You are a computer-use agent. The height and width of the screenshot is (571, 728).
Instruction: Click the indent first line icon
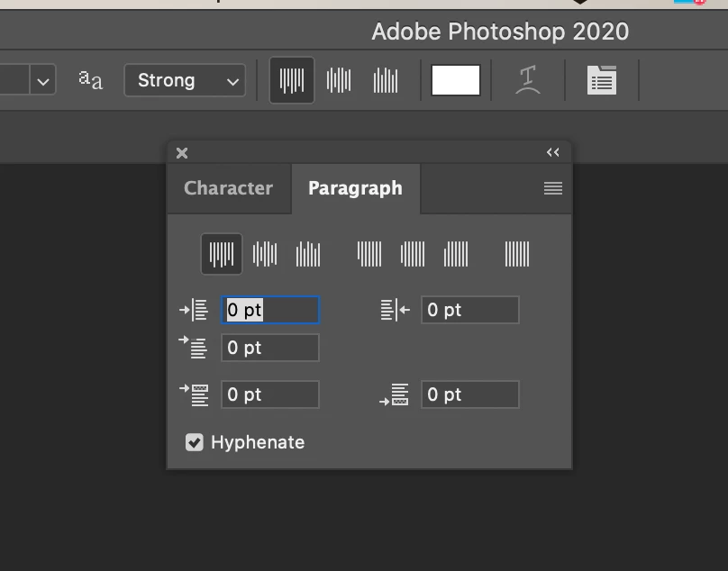pyautogui.click(x=193, y=348)
